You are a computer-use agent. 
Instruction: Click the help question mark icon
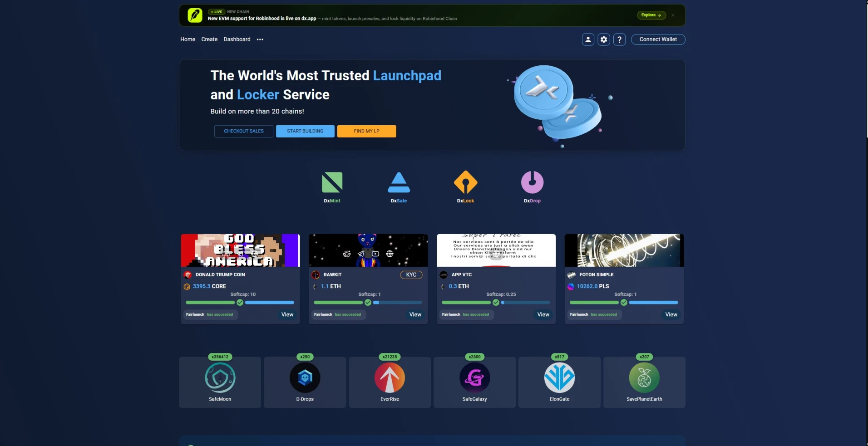point(619,39)
